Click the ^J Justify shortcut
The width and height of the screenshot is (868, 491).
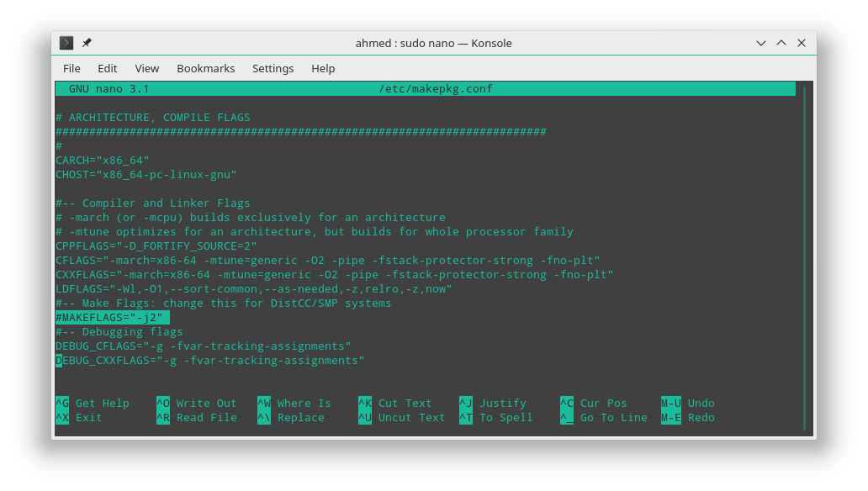[493, 404]
